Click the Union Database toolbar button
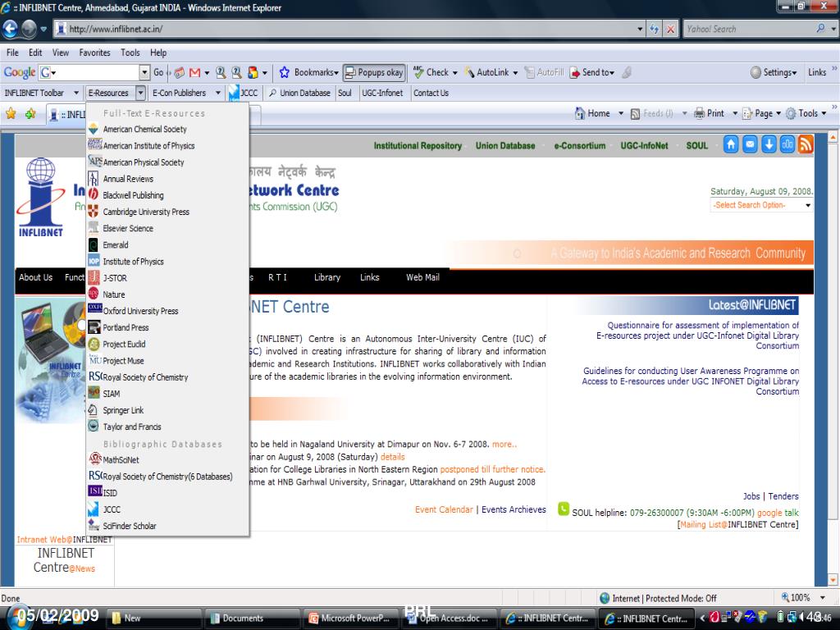The width and height of the screenshot is (840, 630). pyautogui.click(x=299, y=93)
